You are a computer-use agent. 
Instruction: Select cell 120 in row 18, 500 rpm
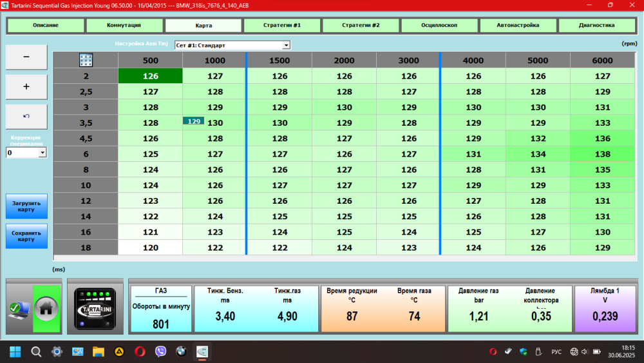[x=150, y=248]
